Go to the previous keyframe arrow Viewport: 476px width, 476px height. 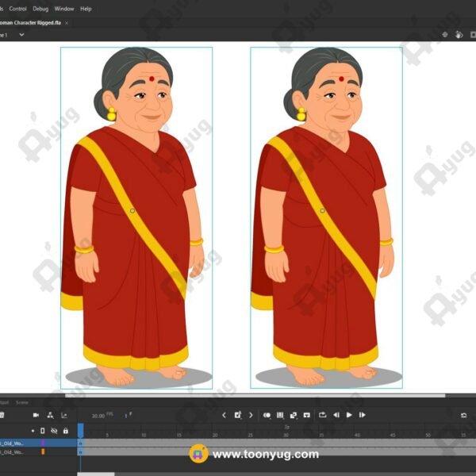click(224, 415)
